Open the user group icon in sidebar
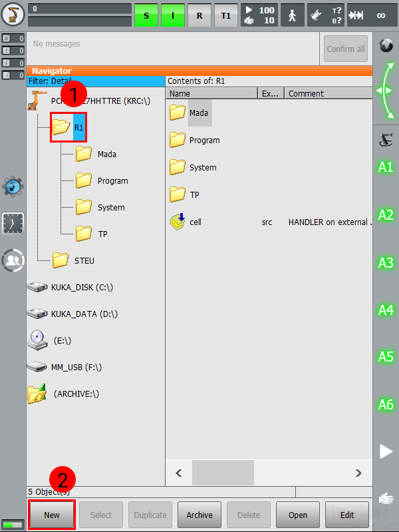 (x=13, y=260)
